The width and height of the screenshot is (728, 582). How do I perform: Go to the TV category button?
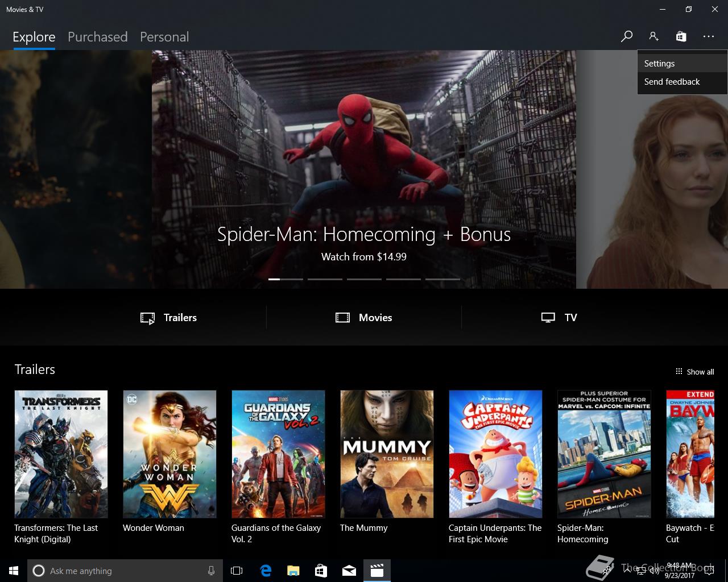coord(559,318)
